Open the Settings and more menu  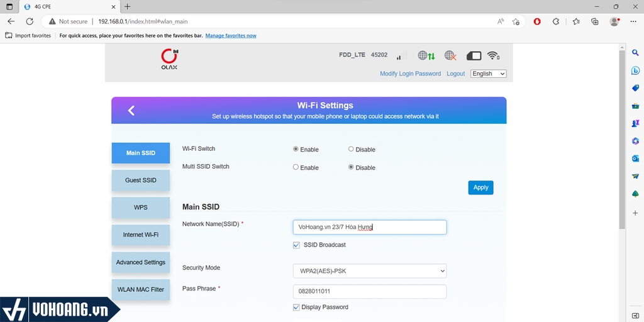click(x=633, y=21)
